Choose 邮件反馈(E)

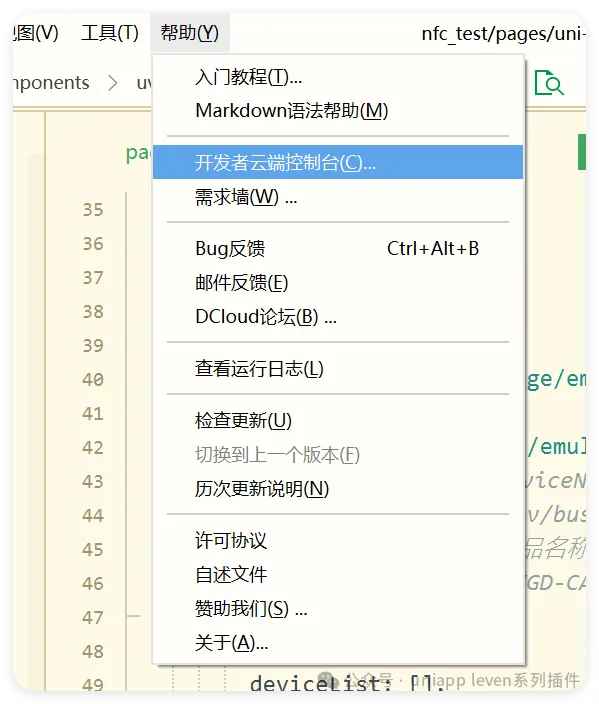pyautogui.click(x=338, y=282)
